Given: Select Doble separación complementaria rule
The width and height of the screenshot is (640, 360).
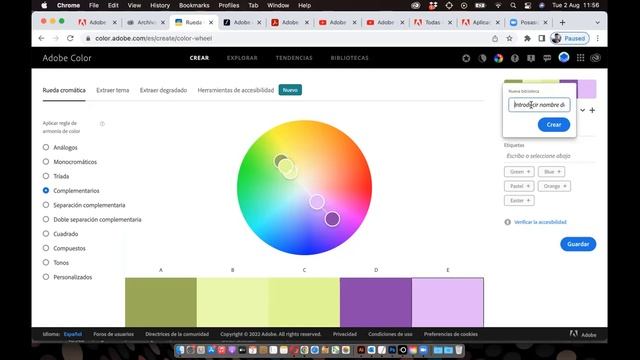Looking at the screenshot, I should tap(46, 219).
